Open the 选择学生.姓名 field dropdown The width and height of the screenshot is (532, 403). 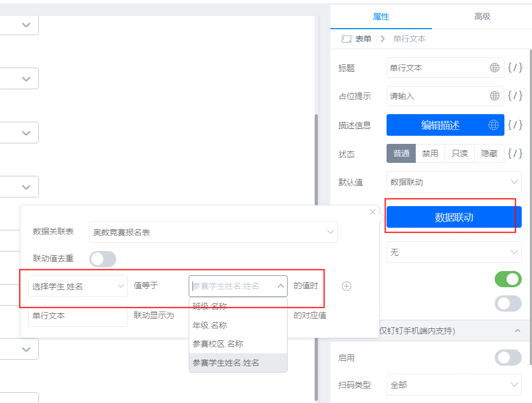(78, 286)
